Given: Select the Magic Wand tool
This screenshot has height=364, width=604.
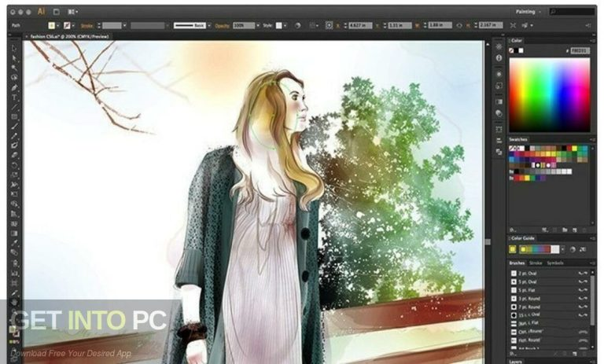Looking at the screenshot, I should tap(15, 68).
